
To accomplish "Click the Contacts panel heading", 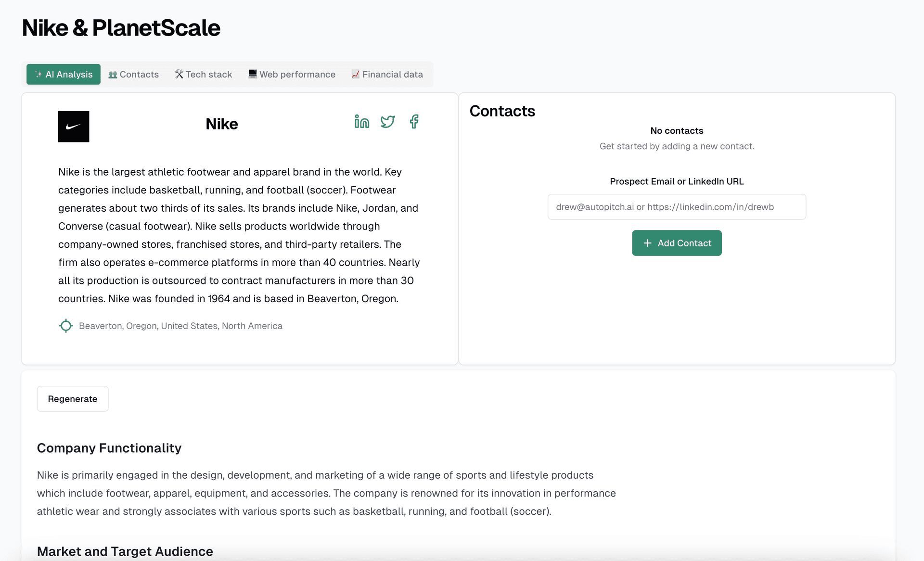I will tap(502, 111).
